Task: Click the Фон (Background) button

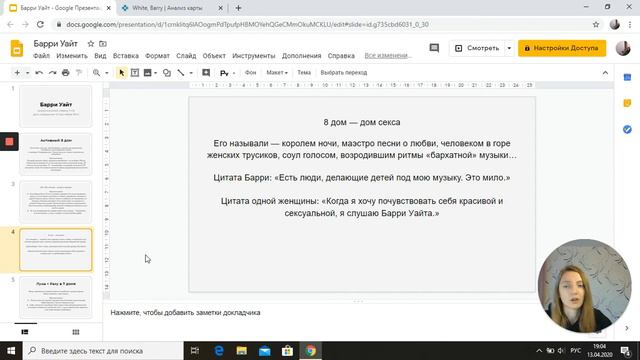Action: [x=251, y=72]
